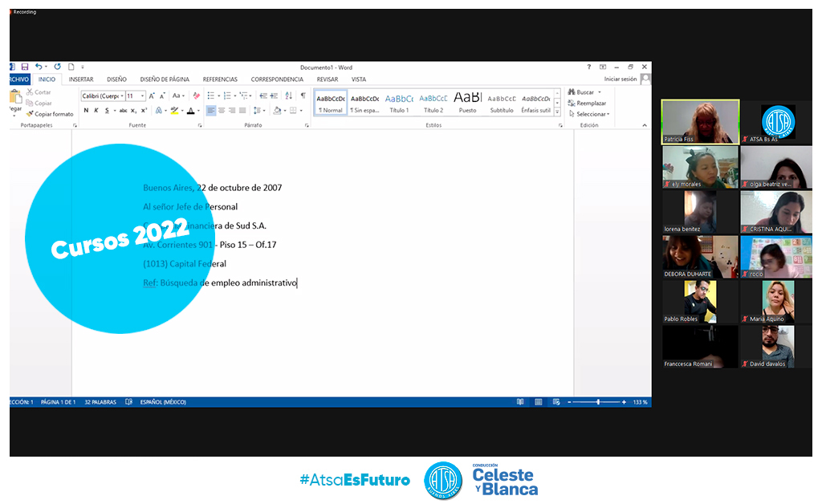Expand the highlight color arrow
This screenshot has width=822, height=504.
coord(182,111)
